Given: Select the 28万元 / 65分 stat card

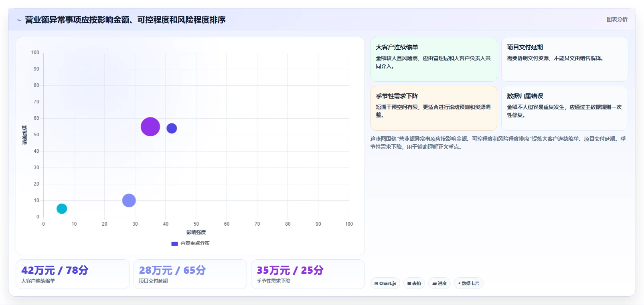Looking at the screenshot, I should 190,274.
